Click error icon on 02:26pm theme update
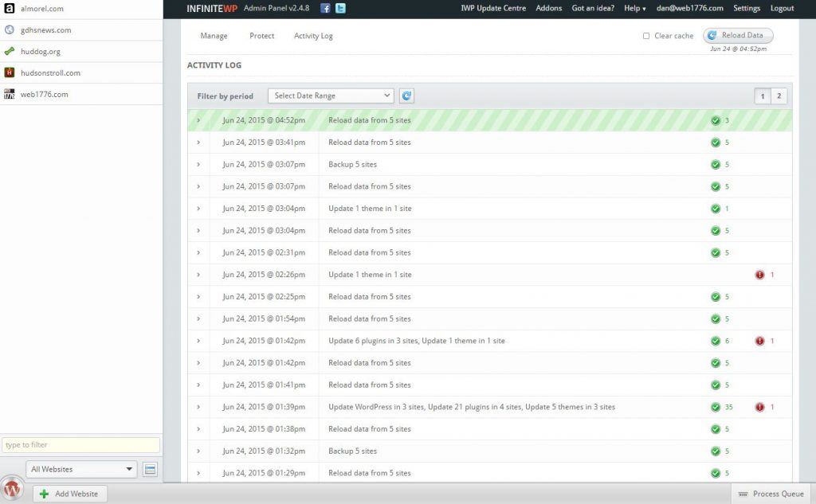Viewport: 816px width, 504px height. pyautogui.click(x=759, y=275)
